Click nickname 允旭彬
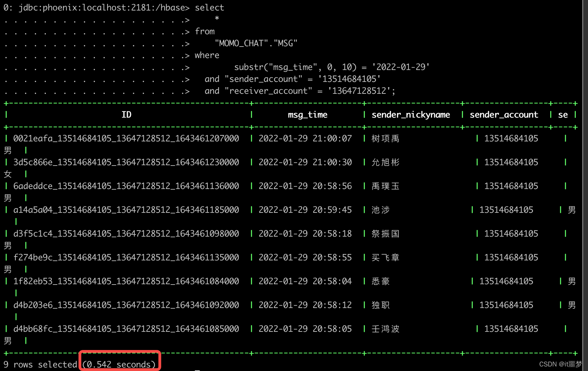Viewport: 588px width, 371px height. [385, 162]
